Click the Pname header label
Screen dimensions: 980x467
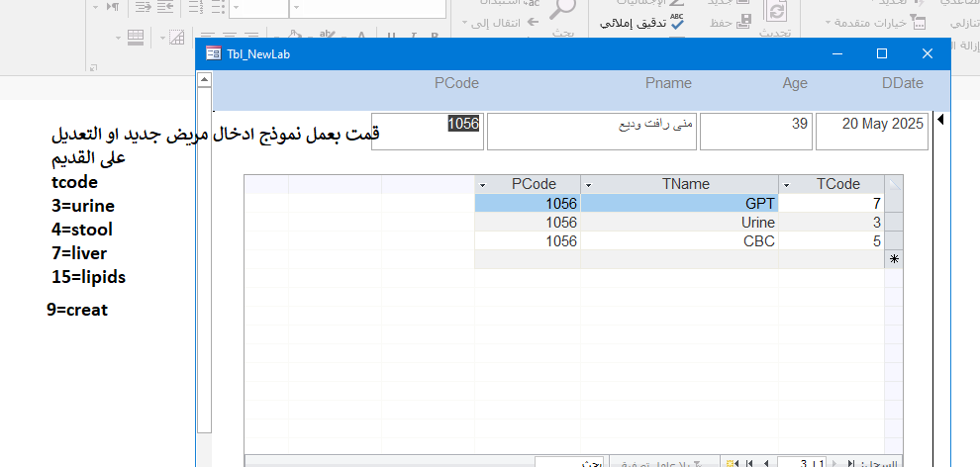pos(668,83)
